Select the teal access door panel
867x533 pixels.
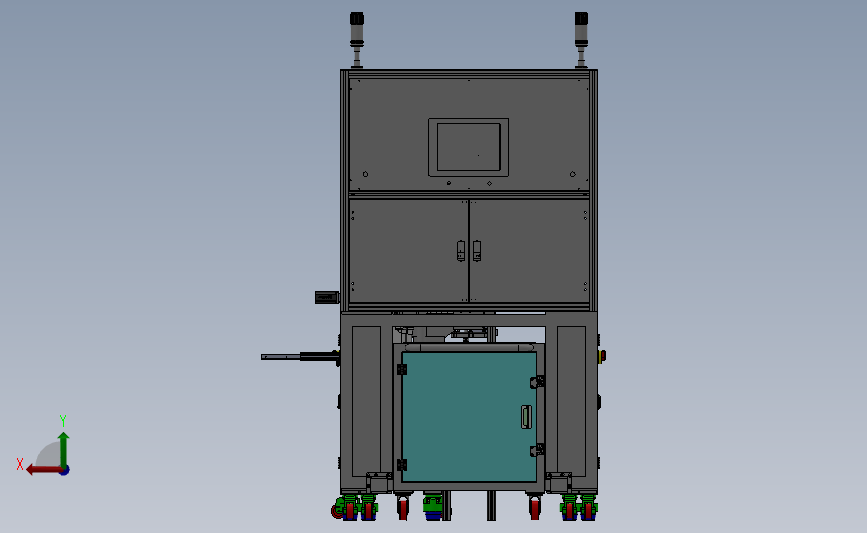pos(469,417)
